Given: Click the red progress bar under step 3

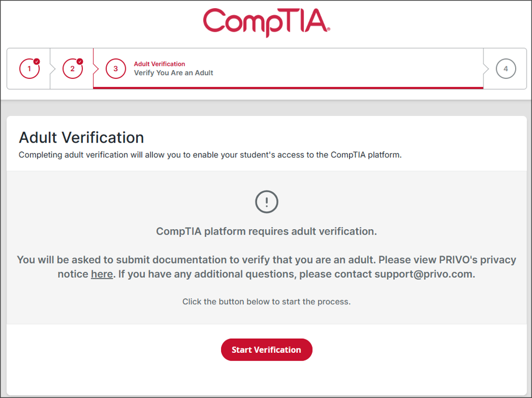Looking at the screenshot, I should (x=288, y=88).
